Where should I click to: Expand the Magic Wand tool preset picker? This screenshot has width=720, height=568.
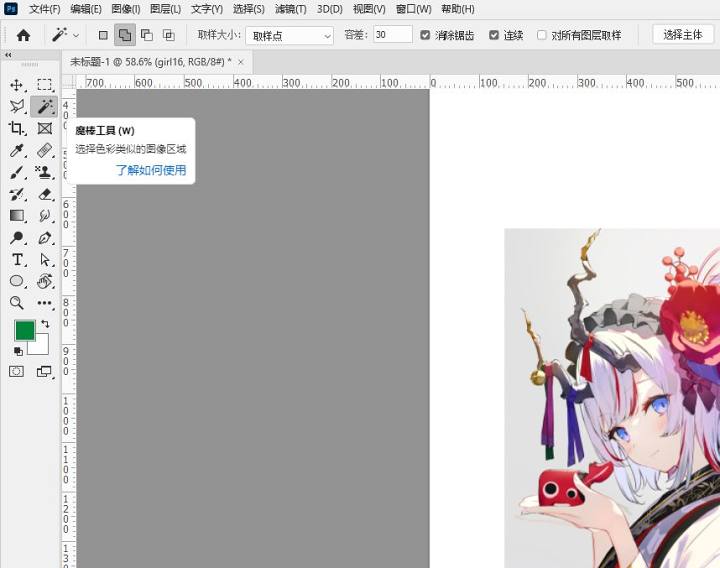coord(76,35)
